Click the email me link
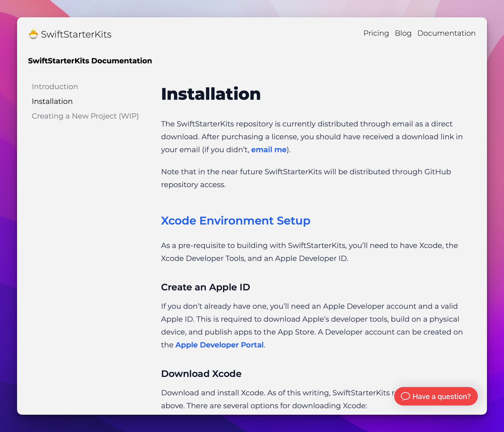Screen dimensions: 504x432 click(269, 150)
